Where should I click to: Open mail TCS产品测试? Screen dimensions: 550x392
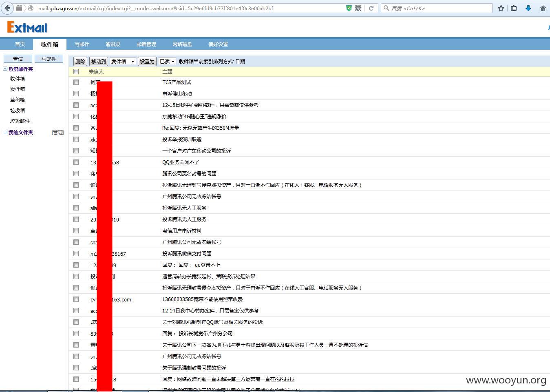[x=177, y=82]
